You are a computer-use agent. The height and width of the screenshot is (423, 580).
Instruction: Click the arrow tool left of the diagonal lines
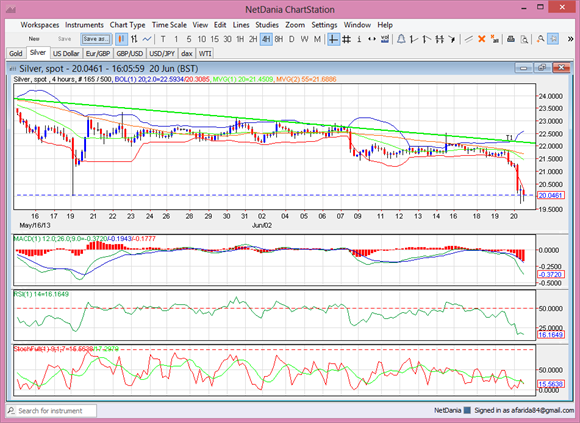(452, 39)
